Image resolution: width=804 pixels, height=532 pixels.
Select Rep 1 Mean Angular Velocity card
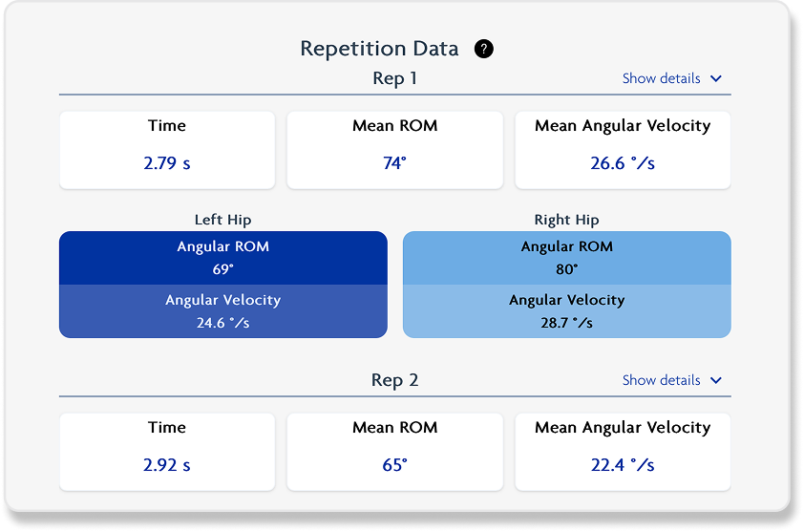tap(623, 150)
